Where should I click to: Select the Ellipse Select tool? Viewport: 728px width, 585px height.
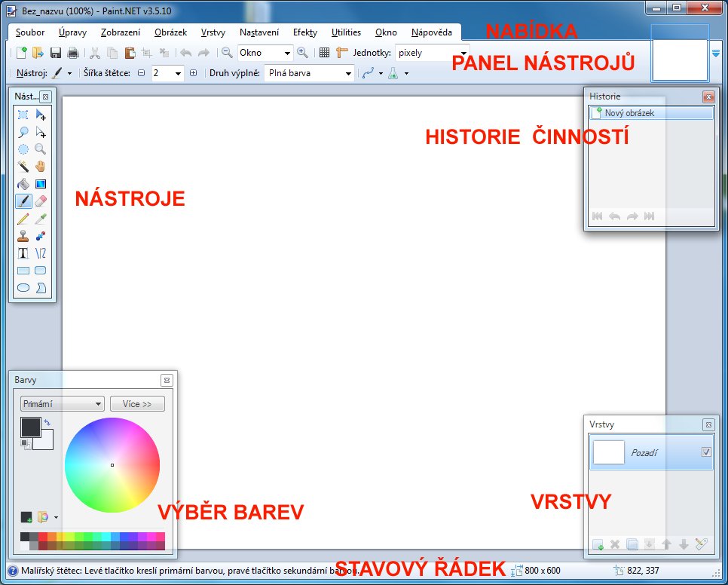click(x=23, y=149)
